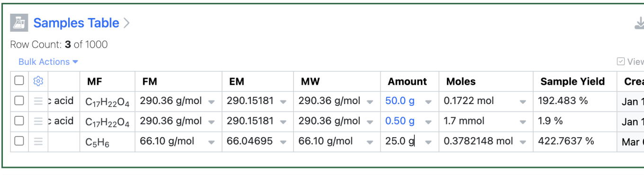Click the drag handle of the C5H6 row
Screen dimensions: 644x175
coord(38,141)
